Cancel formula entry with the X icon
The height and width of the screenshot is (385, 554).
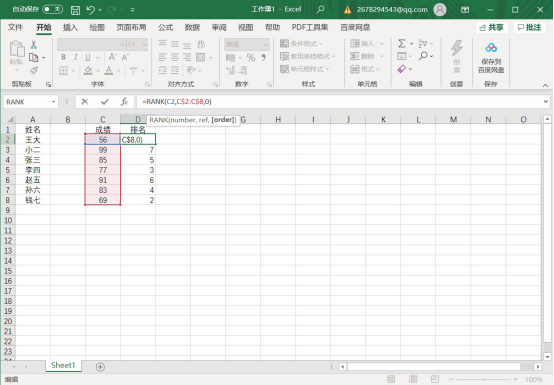pos(85,102)
